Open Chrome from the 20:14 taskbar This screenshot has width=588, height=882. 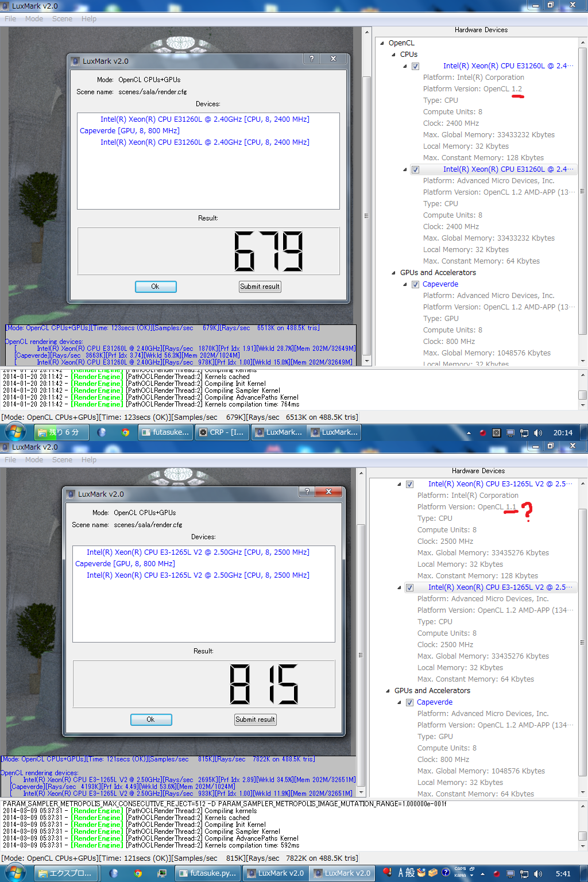point(125,432)
